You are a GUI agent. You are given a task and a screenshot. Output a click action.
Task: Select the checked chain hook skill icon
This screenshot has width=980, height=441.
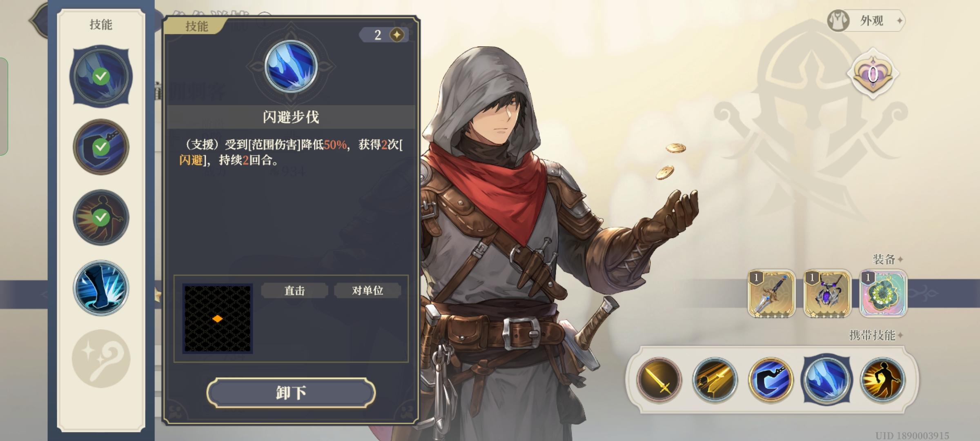[101, 147]
